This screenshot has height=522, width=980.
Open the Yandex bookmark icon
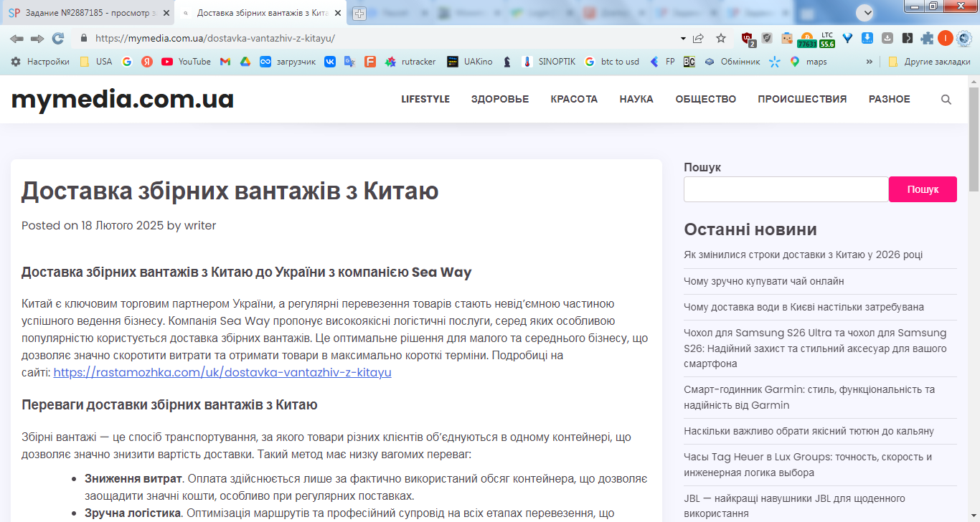(147, 62)
